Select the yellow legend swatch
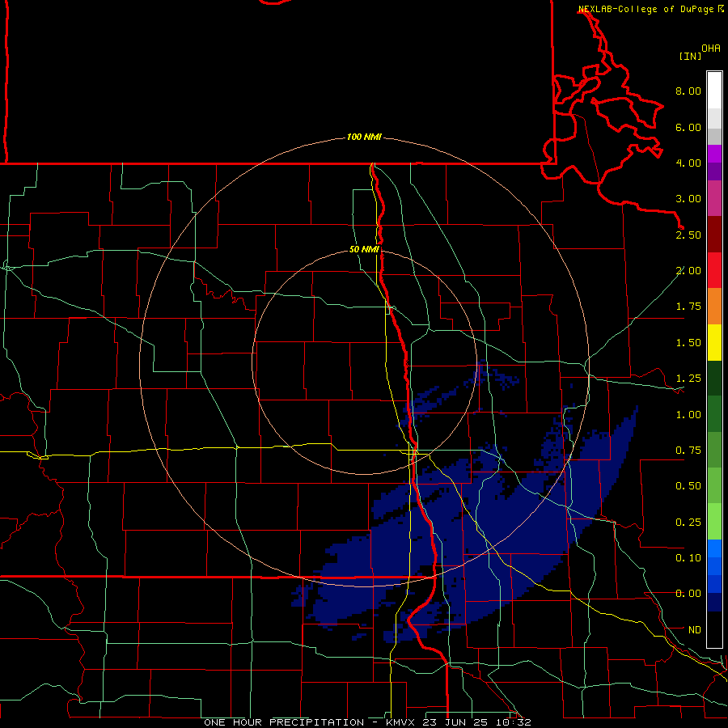The height and width of the screenshot is (728, 728). point(714,342)
